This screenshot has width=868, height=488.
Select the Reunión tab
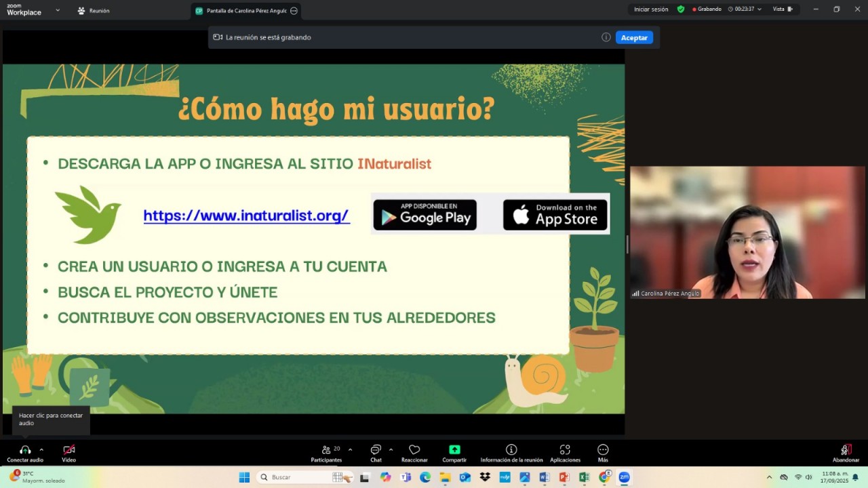click(x=94, y=11)
